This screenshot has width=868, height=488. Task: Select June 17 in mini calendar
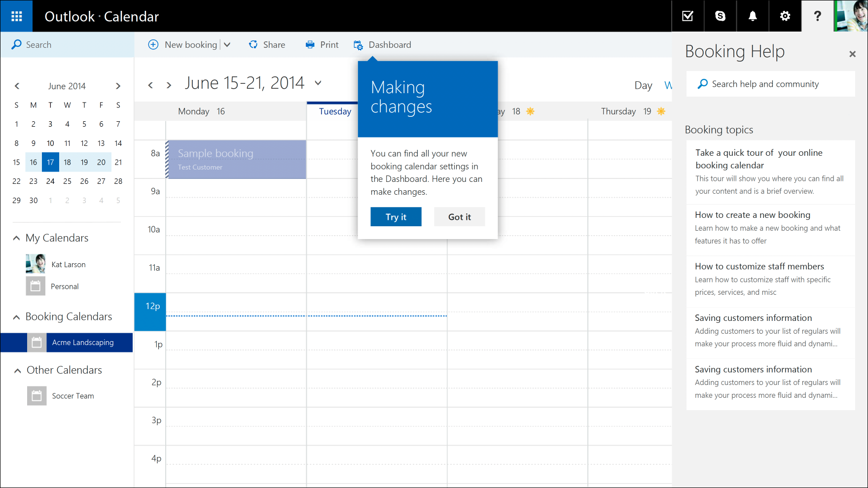click(50, 162)
